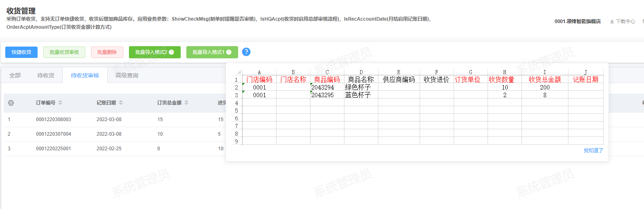Select the 待收货审核 tab

coord(85,75)
